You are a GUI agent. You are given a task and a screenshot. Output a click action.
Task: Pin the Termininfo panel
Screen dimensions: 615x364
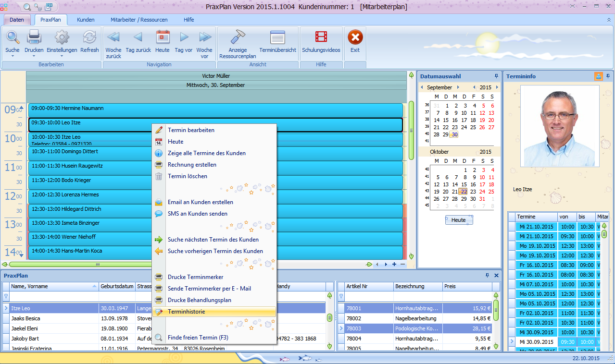(x=608, y=76)
